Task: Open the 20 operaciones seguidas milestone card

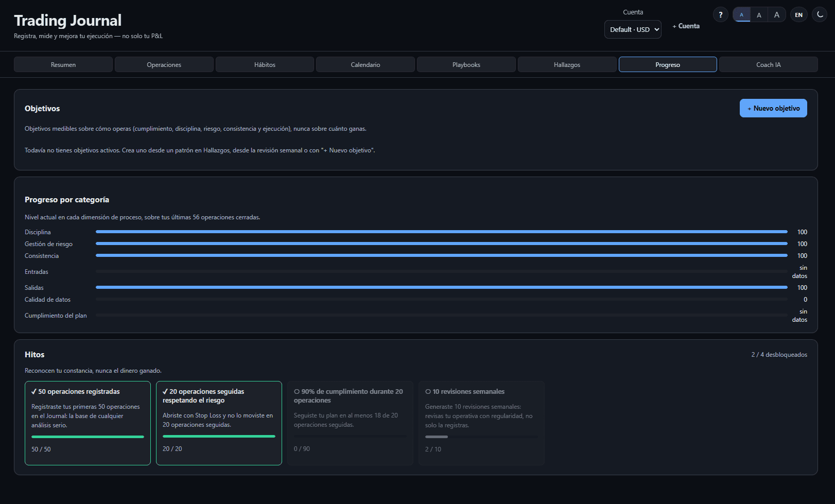Action: (219, 423)
